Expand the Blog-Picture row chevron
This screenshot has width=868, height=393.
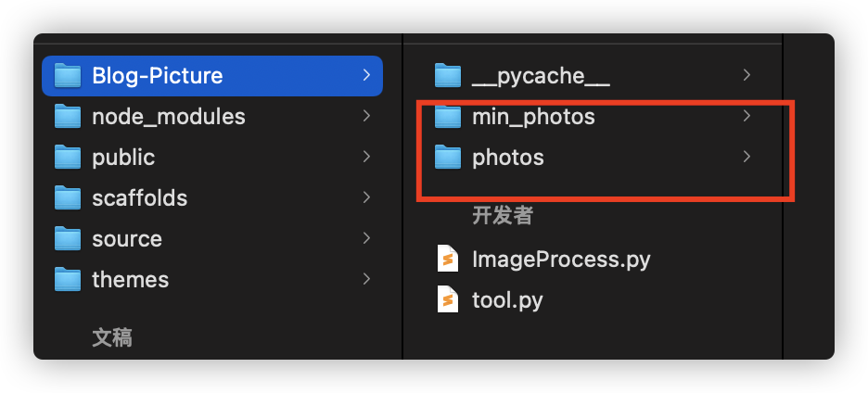coord(366,75)
